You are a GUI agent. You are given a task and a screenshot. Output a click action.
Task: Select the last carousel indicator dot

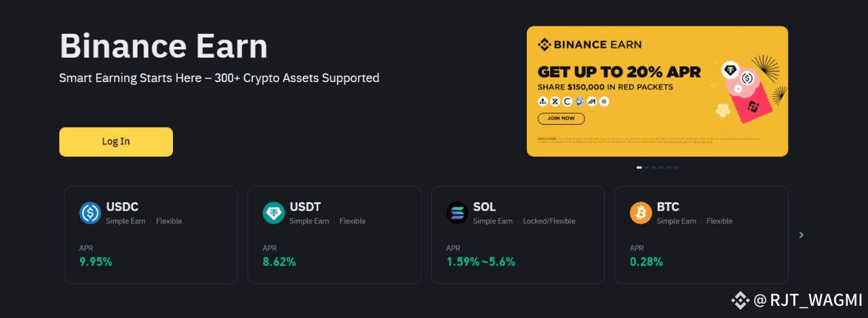pos(675,167)
